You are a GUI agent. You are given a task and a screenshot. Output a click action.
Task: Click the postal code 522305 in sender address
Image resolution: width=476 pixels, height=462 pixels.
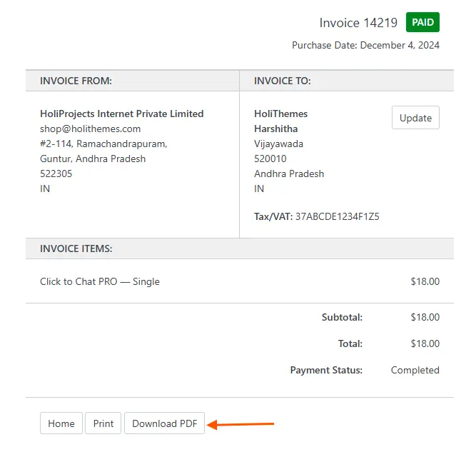click(x=56, y=174)
